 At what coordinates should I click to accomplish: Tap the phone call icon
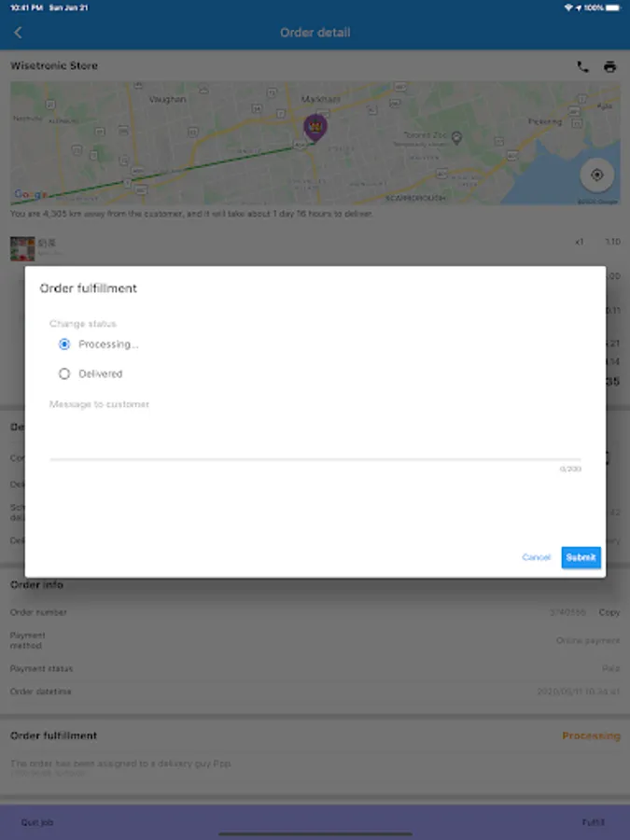click(x=582, y=67)
